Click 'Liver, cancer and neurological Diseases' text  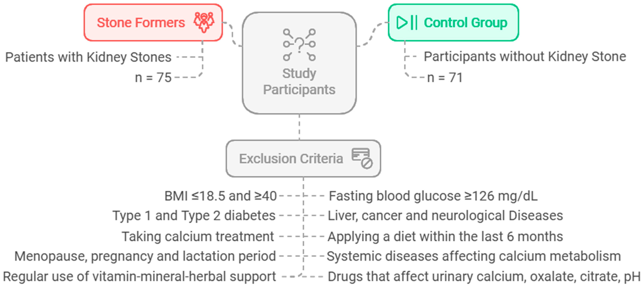[445, 216]
